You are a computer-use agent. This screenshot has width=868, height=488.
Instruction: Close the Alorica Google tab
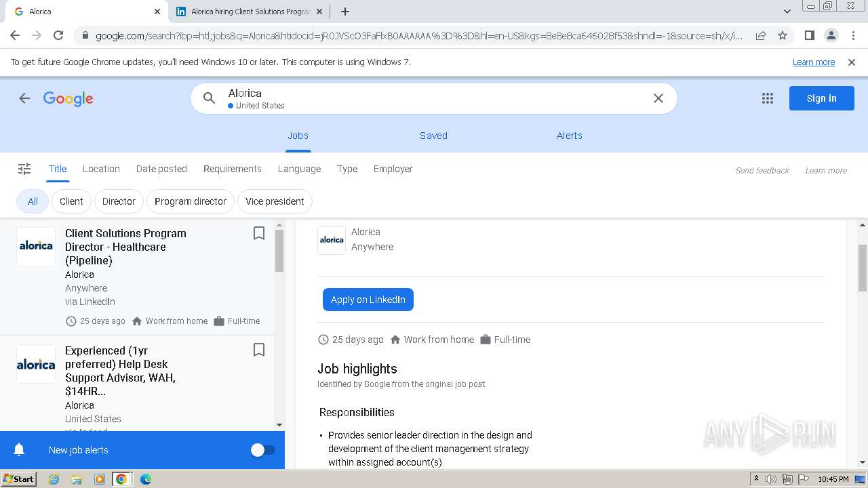(157, 12)
